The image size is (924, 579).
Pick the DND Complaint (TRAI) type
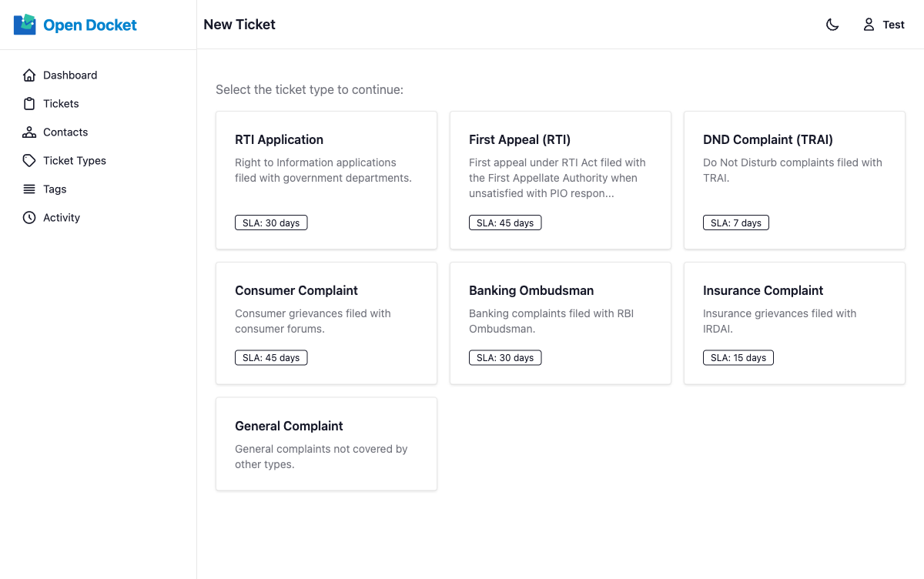[794, 179]
